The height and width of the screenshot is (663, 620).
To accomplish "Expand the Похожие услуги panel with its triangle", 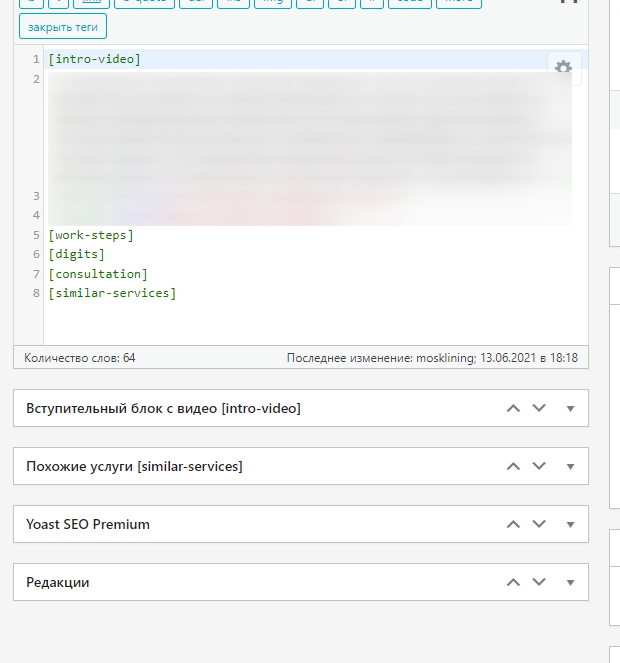I will [x=570, y=466].
